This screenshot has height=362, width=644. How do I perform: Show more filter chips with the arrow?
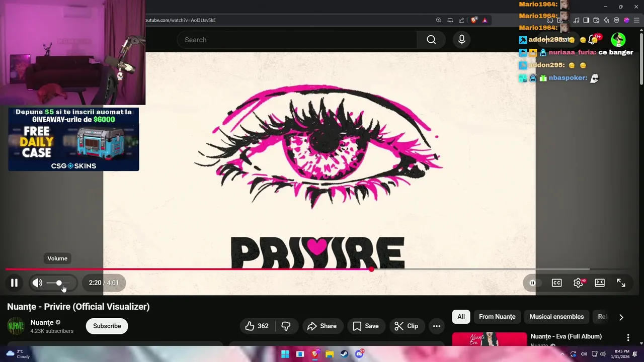point(621,317)
